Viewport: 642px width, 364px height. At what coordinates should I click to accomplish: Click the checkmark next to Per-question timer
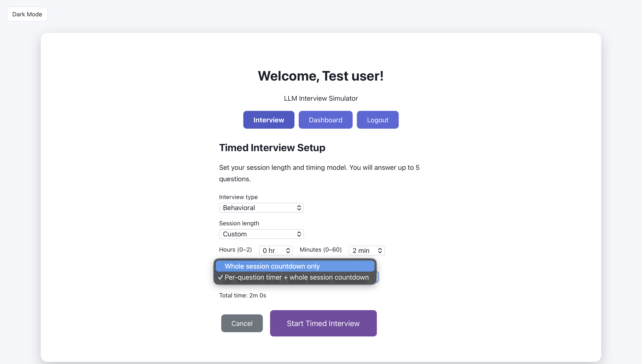coord(220,277)
